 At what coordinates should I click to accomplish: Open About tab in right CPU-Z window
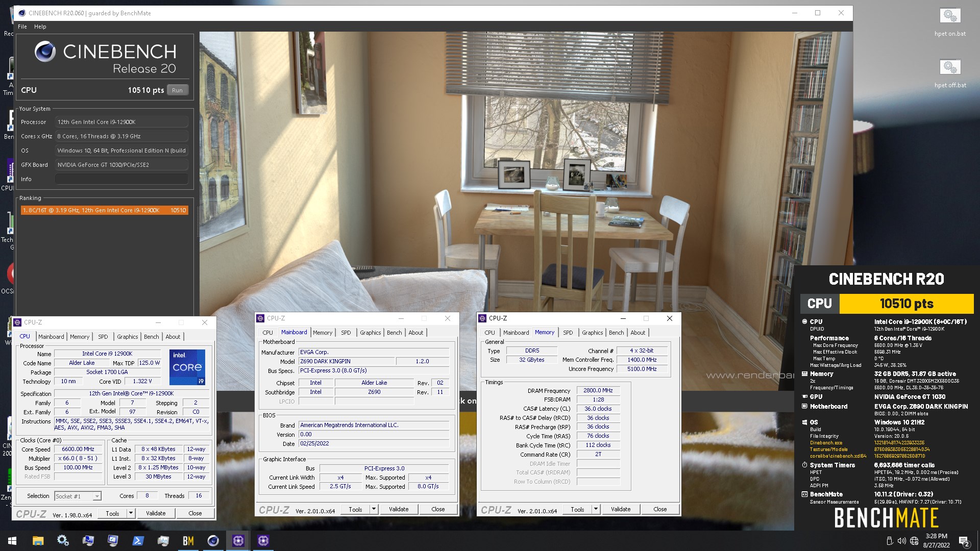click(x=638, y=333)
